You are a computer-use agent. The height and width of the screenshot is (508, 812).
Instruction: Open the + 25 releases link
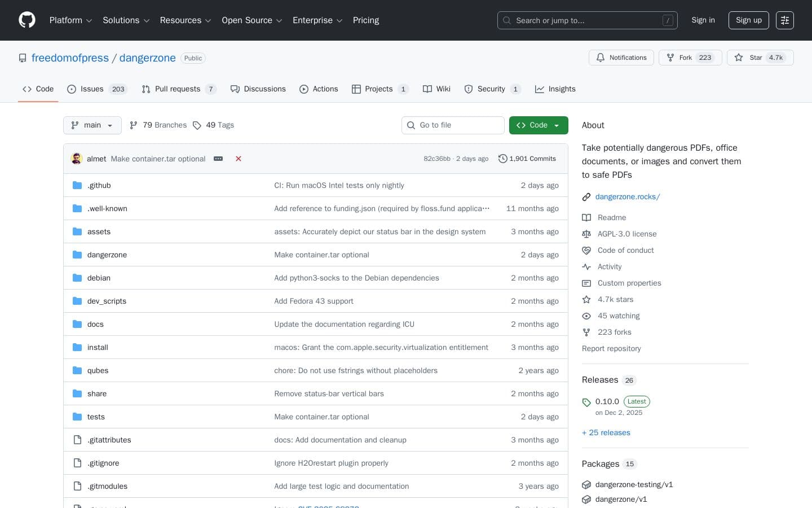click(x=606, y=433)
